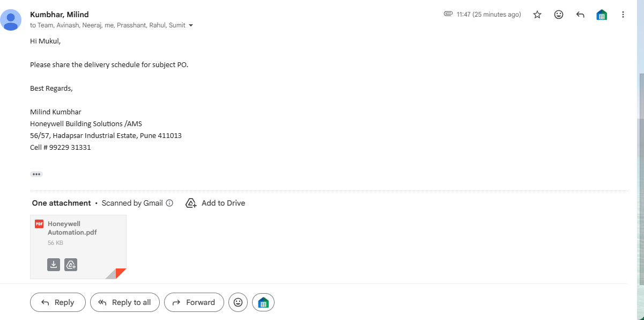Click the 11:47 timestamp text

[488, 14]
